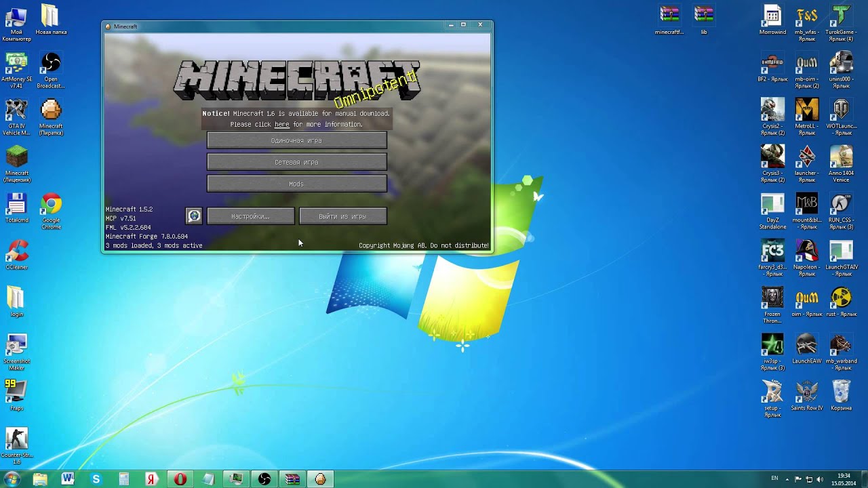The width and height of the screenshot is (868, 488).
Task: Open the 'Новая папка' folder on desktop
Action: point(51,20)
